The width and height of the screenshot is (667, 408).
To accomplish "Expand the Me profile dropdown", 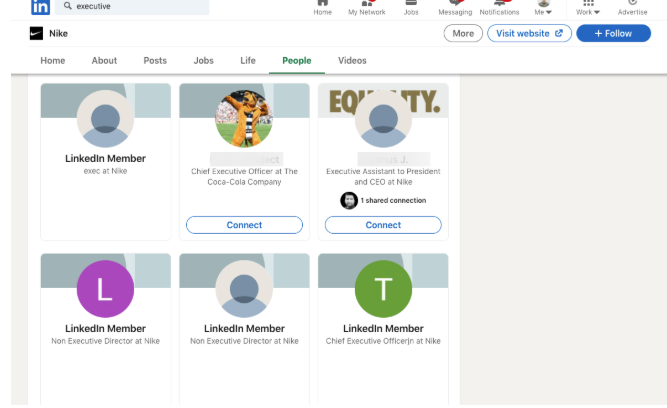I will click(x=543, y=5).
